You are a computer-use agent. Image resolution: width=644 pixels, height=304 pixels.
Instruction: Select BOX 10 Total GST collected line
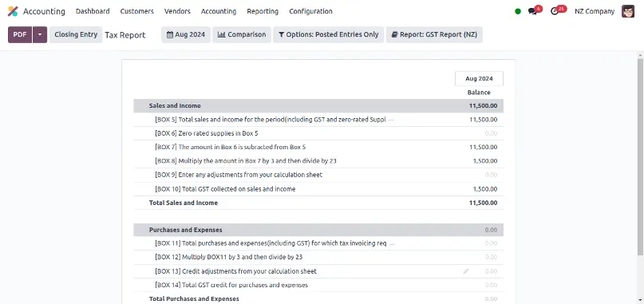click(318, 189)
